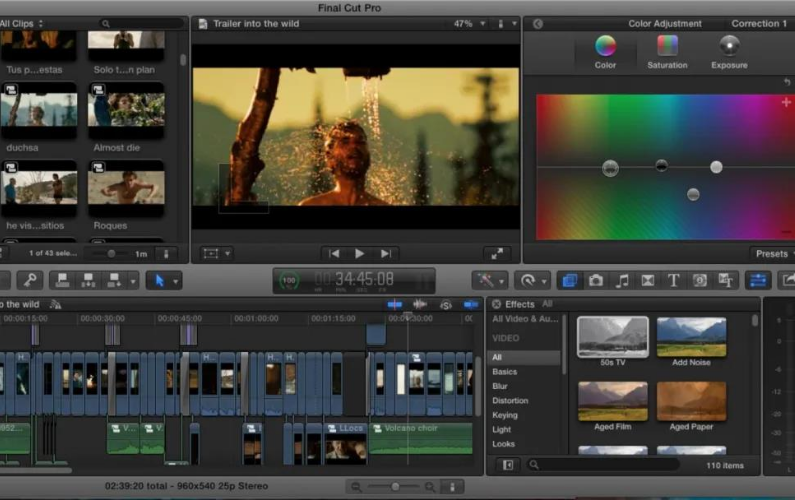This screenshot has height=500, width=795.
Task: Enter full screen viewer mode
Action: [x=497, y=254]
